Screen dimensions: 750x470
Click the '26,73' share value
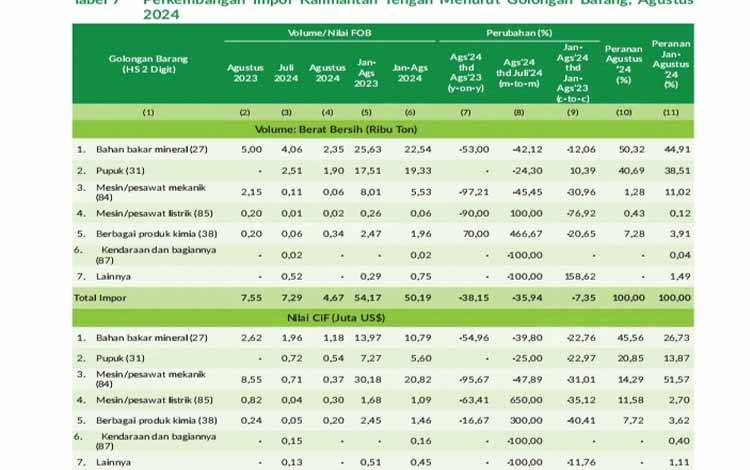(676, 338)
